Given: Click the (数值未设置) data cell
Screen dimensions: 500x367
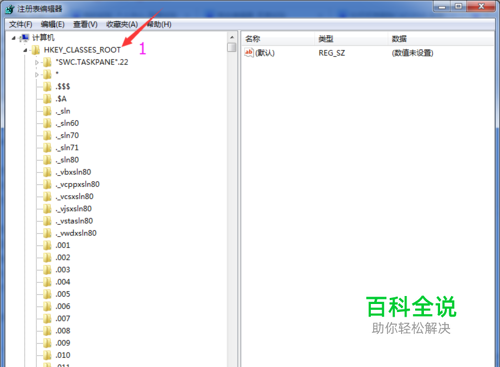Looking at the screenshot, I should [x=412, y=53].
